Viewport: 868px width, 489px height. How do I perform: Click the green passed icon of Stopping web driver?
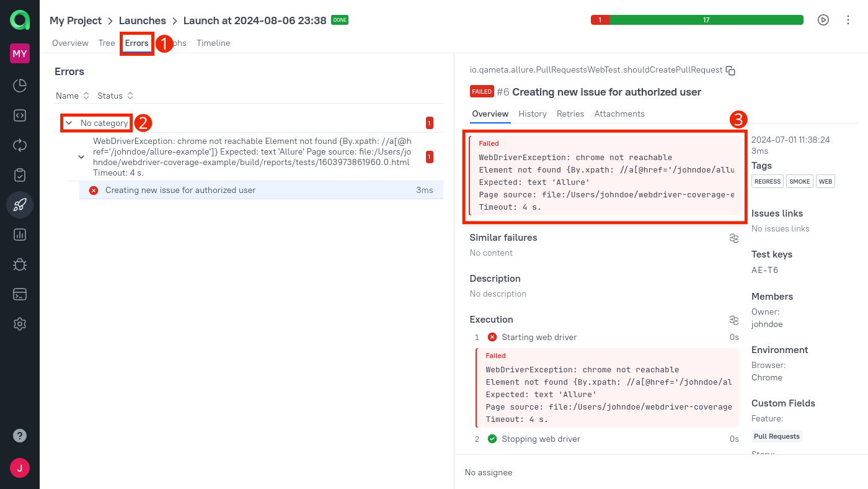tap(492, 439)
